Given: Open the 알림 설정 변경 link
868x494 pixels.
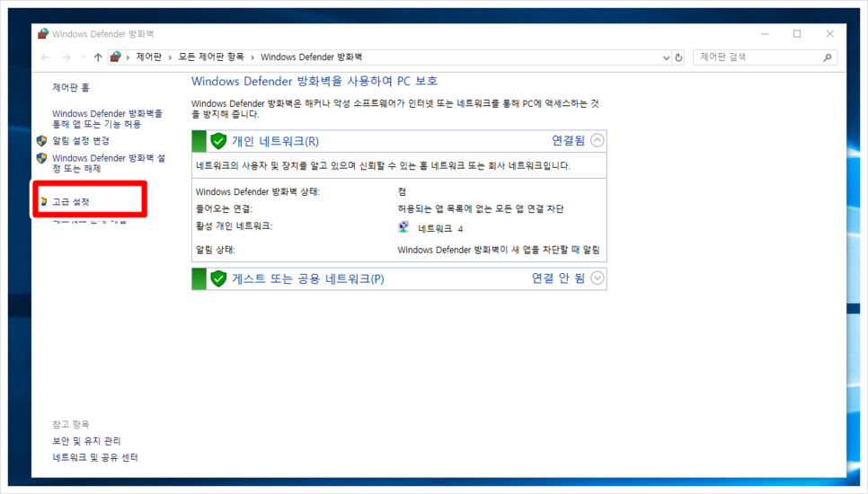Looking at the screenshot, I should click(x=81, y=140).
